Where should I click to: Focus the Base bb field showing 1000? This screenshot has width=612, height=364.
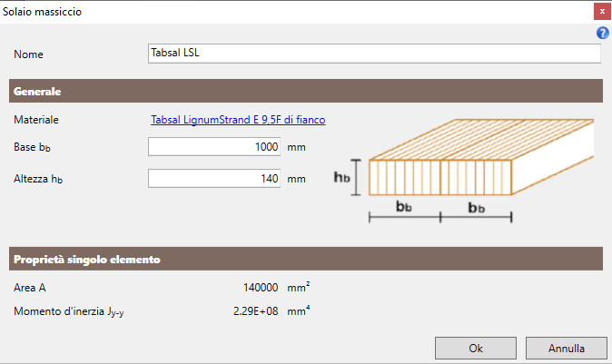(214, 147)
